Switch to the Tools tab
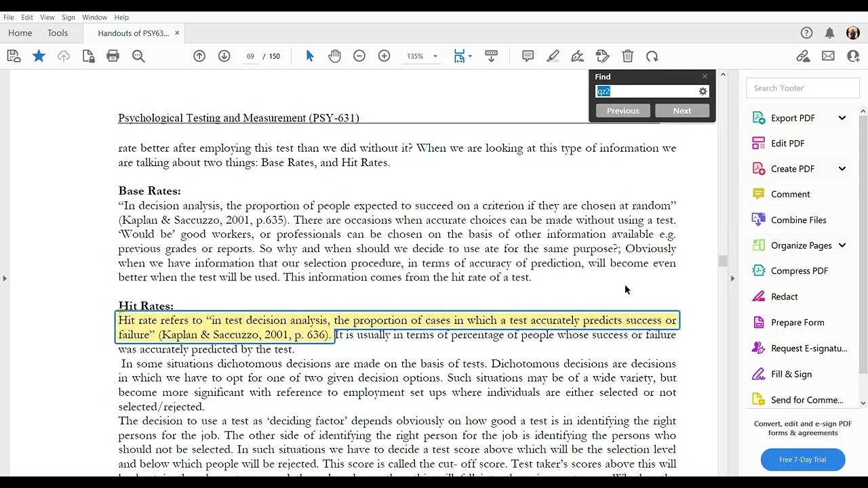Image resolution: width=868 pixels, height=488 pixels. tap(58, 33)
